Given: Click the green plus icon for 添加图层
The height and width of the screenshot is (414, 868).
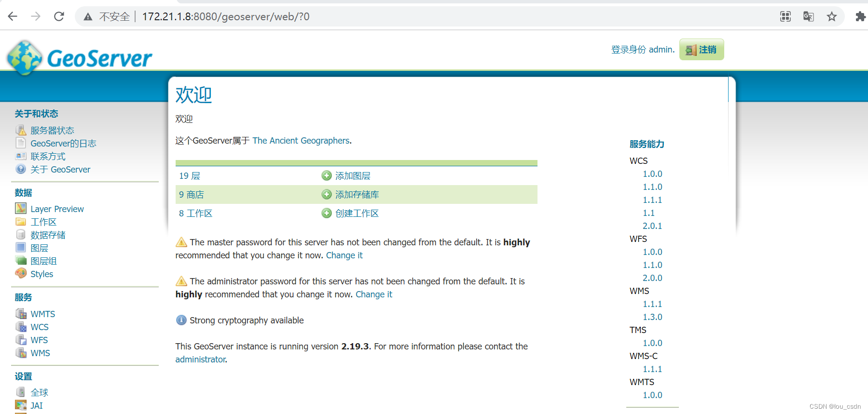Looking at the screenshot, I should (327, 175).
